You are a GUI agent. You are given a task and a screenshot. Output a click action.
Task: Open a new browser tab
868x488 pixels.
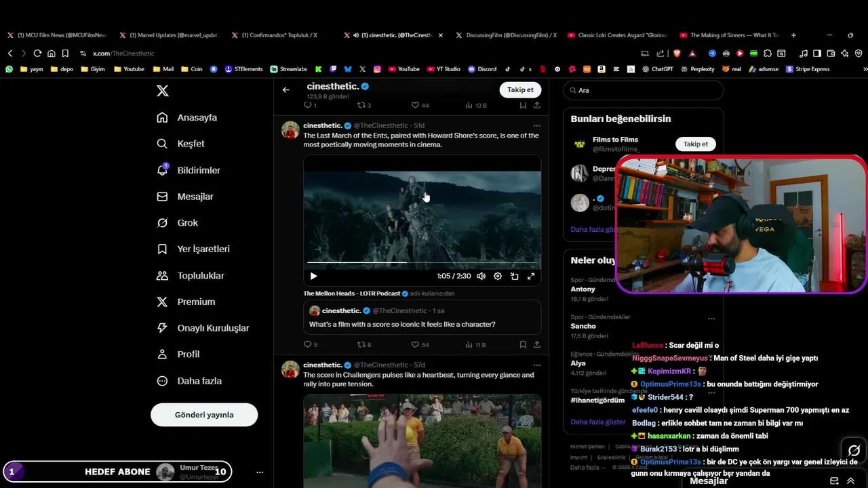coord(793,35)
